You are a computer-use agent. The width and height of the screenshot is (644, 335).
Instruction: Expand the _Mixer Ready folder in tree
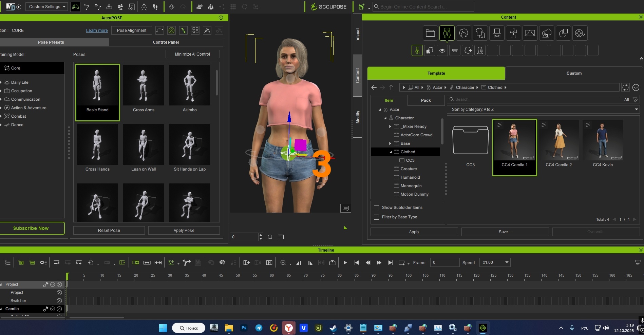click(390, 126)
